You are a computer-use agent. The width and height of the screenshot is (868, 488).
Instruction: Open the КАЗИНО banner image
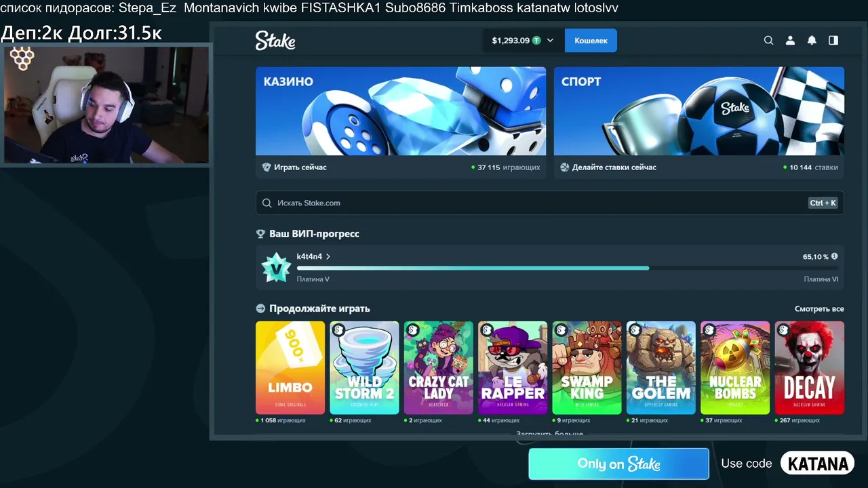pyautogui.click(x=401, y=111)
